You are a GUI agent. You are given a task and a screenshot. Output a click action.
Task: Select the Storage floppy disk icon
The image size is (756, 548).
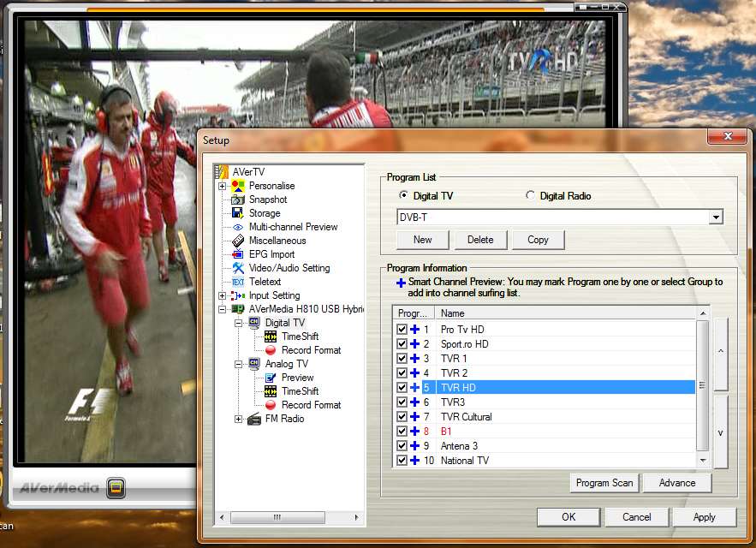[x=238, y=213]
